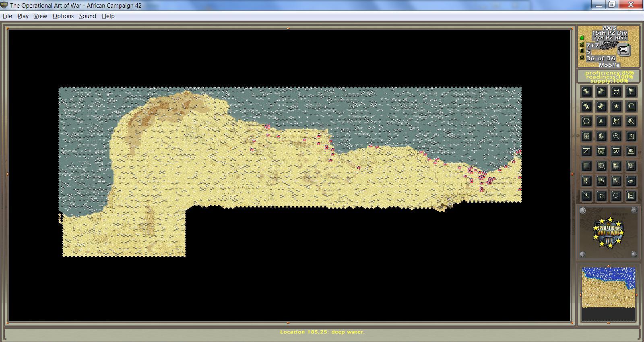Click the branching arrows icon button
The height and width of the screenshot is (342, 644).
pos(586,196)
